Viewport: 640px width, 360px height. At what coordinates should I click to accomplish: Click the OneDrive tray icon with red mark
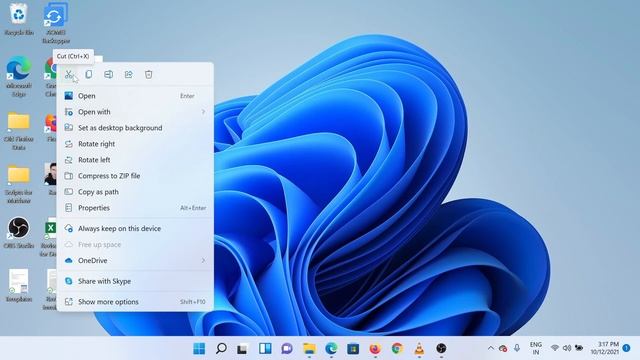(x=503, y=348)
